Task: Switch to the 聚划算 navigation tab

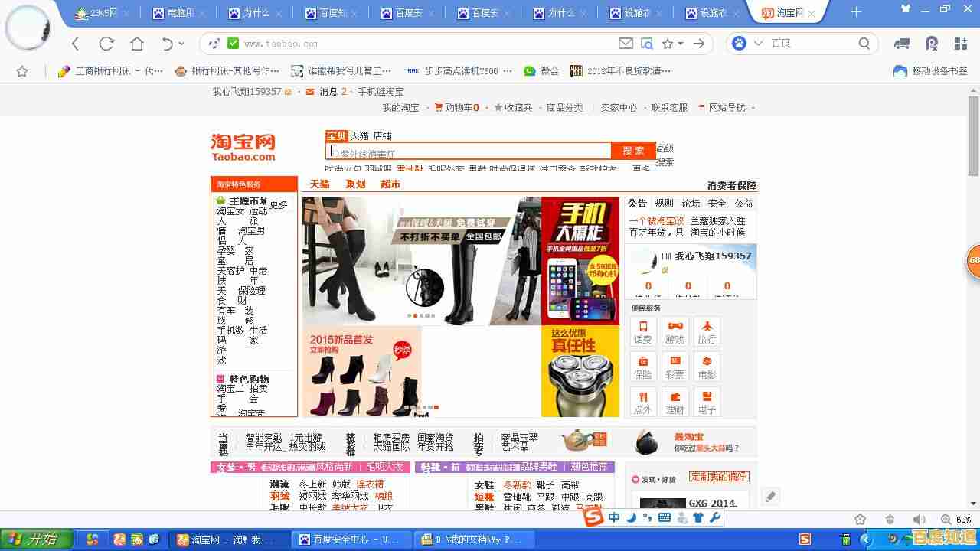Action: coord(355,184)
